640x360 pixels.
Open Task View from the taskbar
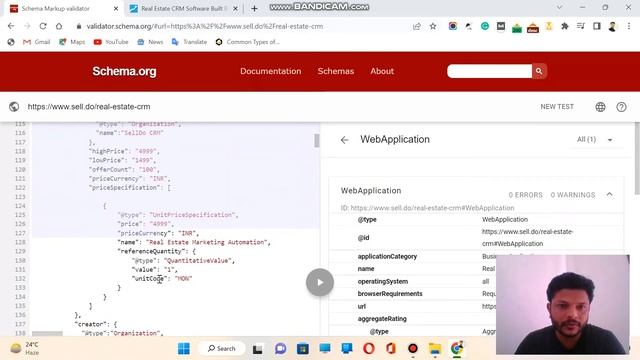pyautogui.click(x=258, y=349)
